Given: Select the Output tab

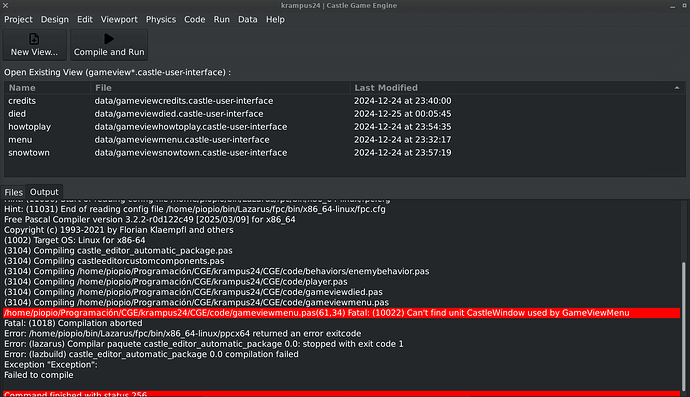Looking at the screenshot, I should click(x=44, y=192).
